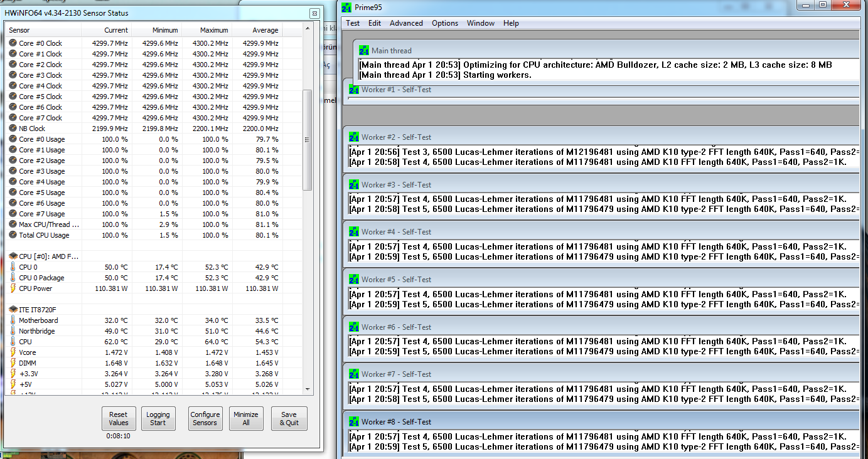Open the Test menu in Prime95
Screen dimensions: 868x459
(353, 23)
